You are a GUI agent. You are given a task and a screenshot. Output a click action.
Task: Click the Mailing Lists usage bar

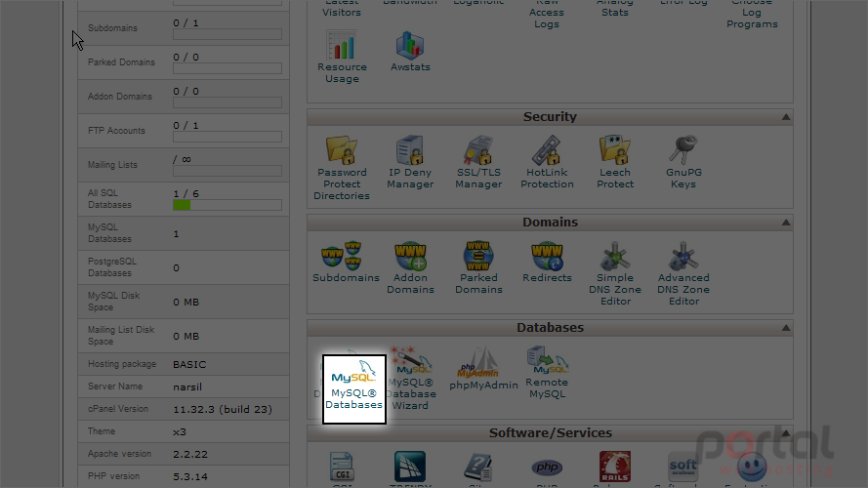(227, 171)
